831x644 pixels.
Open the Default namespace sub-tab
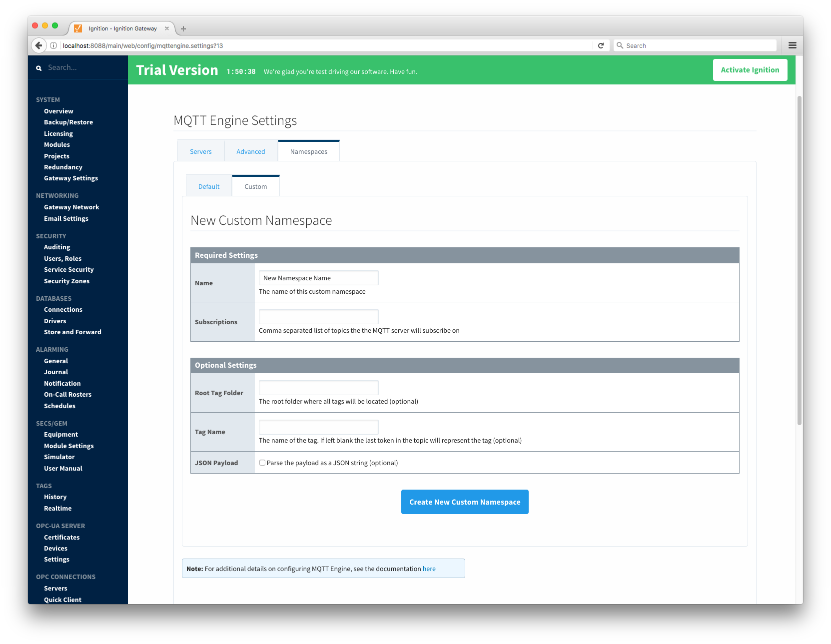209,186
